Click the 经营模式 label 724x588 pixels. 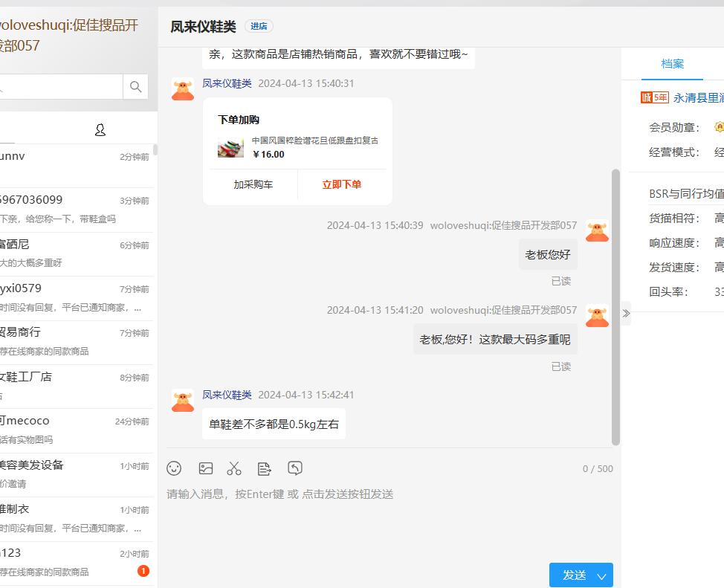(x=674, y=152)
